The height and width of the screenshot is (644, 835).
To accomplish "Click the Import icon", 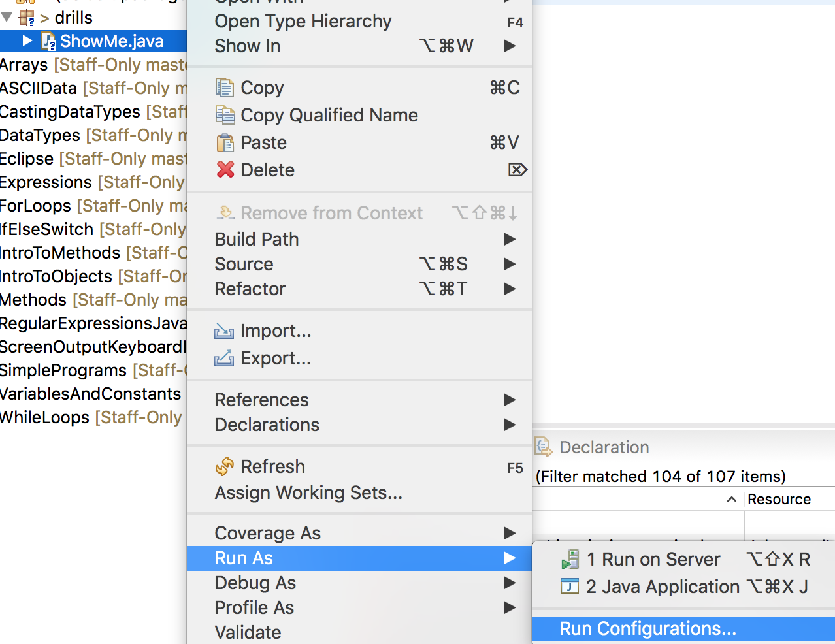I will coord(223,331).
